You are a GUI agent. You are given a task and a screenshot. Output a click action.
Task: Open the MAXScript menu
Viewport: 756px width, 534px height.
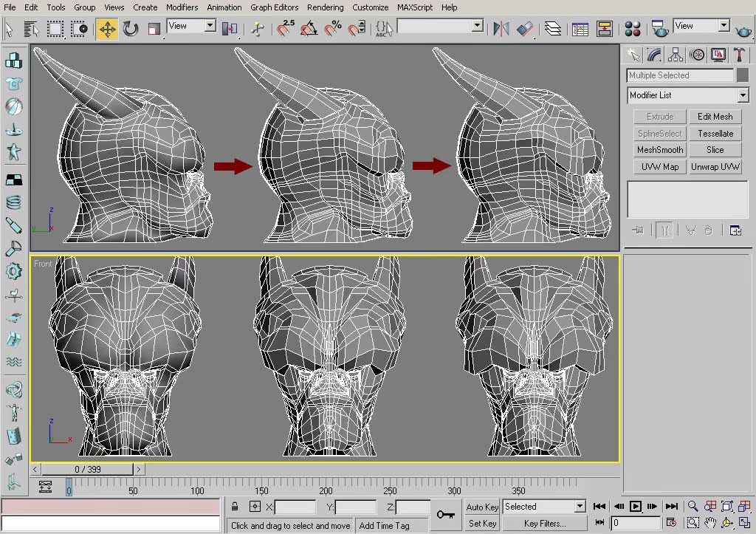(x=415, y=7)
